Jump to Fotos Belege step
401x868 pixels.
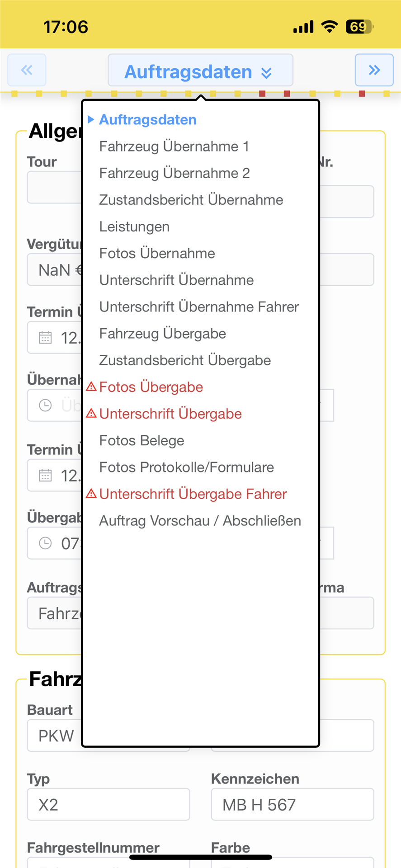pyautogui.click(x=142, y=440)
